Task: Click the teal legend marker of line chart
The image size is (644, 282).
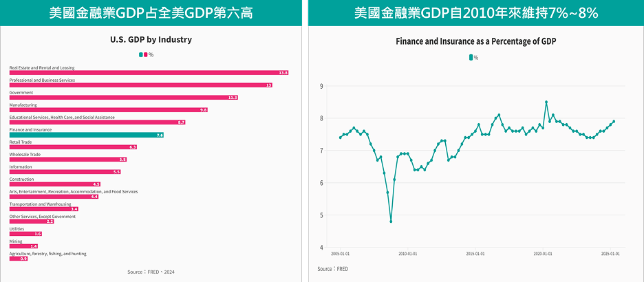Action: coord(471,58)
